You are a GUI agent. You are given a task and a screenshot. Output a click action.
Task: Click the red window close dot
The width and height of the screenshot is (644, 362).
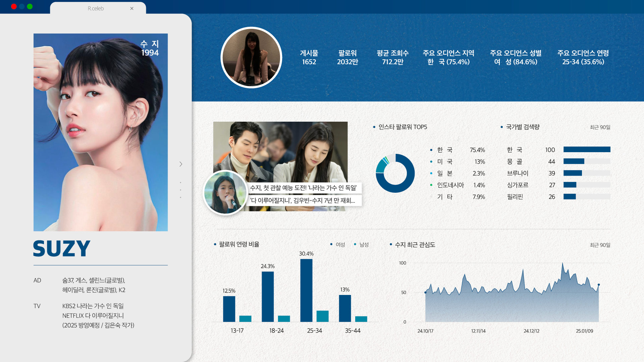14,6
